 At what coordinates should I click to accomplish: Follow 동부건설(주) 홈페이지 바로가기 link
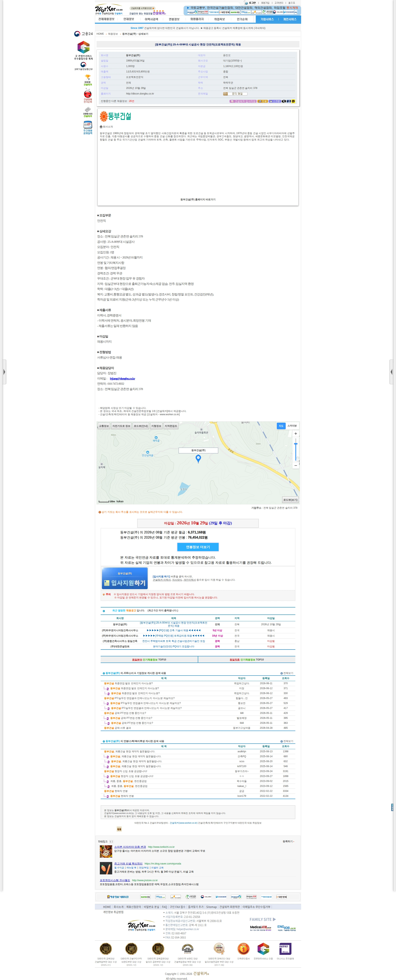(198, 199)
